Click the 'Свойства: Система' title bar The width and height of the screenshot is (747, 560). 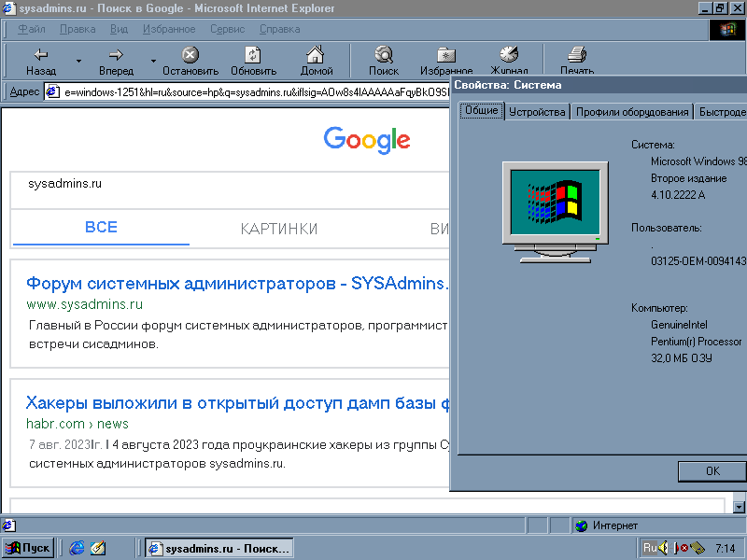click(x=599, y=85)
